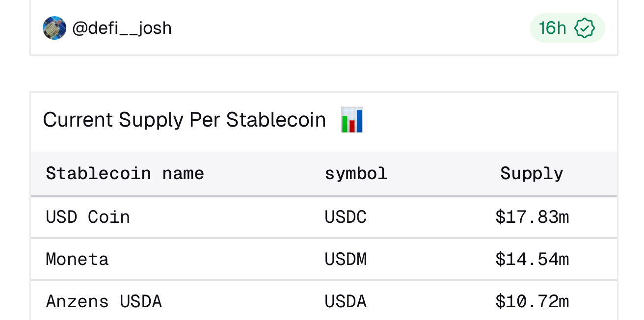Image resolution: width=644 pixels, height=320 pixels.
Task: Select the Anzens USDA name cell
Action: coord(104,301)
